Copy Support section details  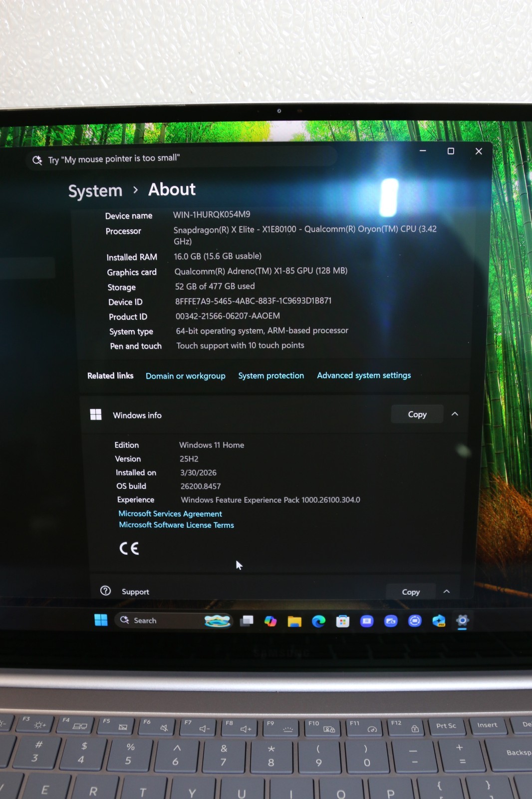click(411, 592)
